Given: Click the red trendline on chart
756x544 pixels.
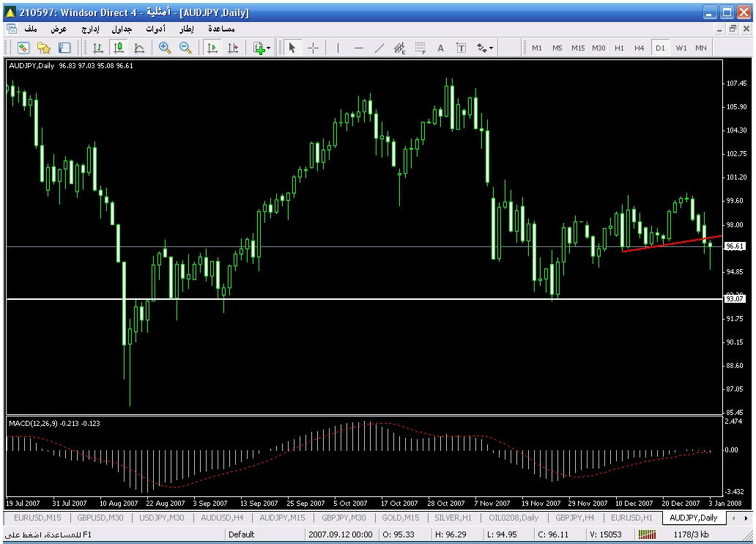Looking at the screenshot, I should (x=667, y=244).
